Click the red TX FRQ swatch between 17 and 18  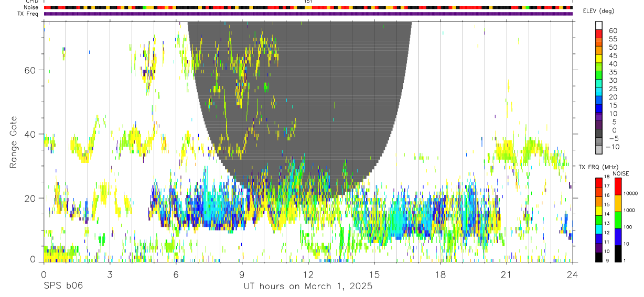pos(599,182)
